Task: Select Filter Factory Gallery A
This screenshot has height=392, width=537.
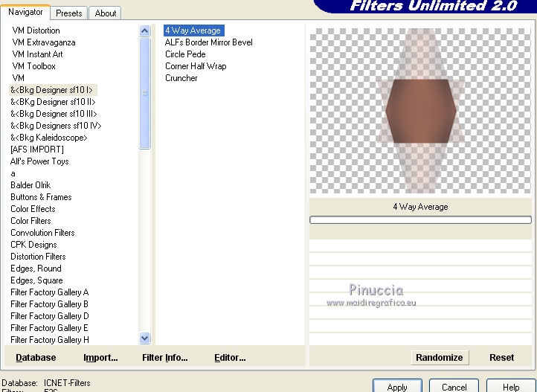Action: pyautogui.click(x=50, y=292)
